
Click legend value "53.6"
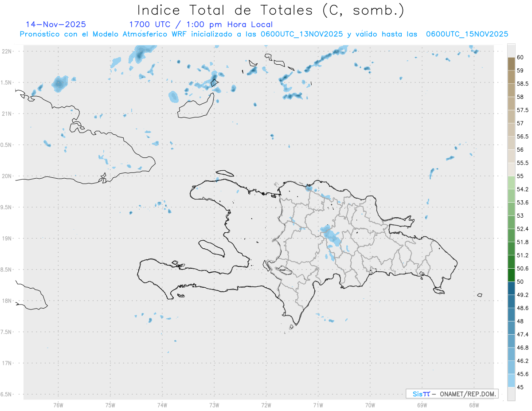click(523, 203)
